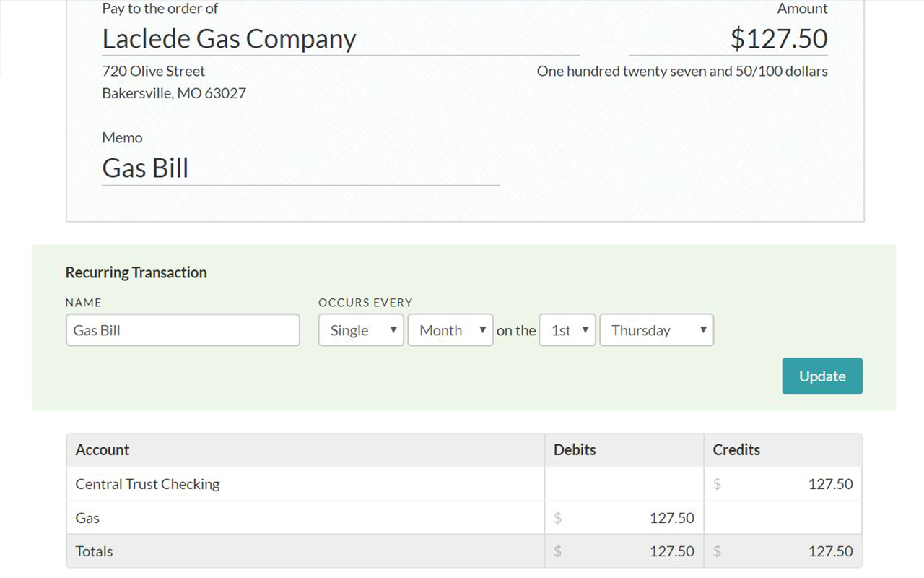Click the Recurring Transaction heading
This screenshot has height=578, width=924.
pos(136,272)
